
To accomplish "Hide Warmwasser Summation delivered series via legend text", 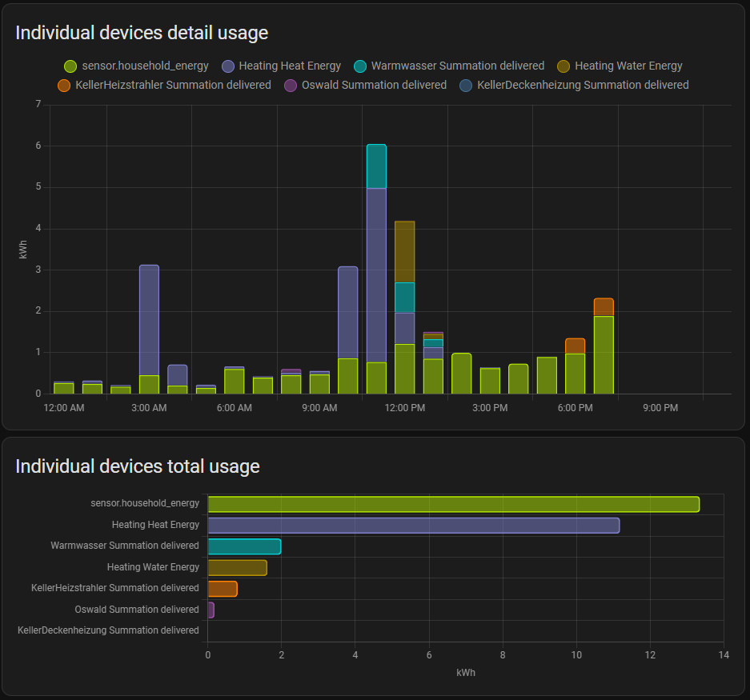I will click(457, 66).
